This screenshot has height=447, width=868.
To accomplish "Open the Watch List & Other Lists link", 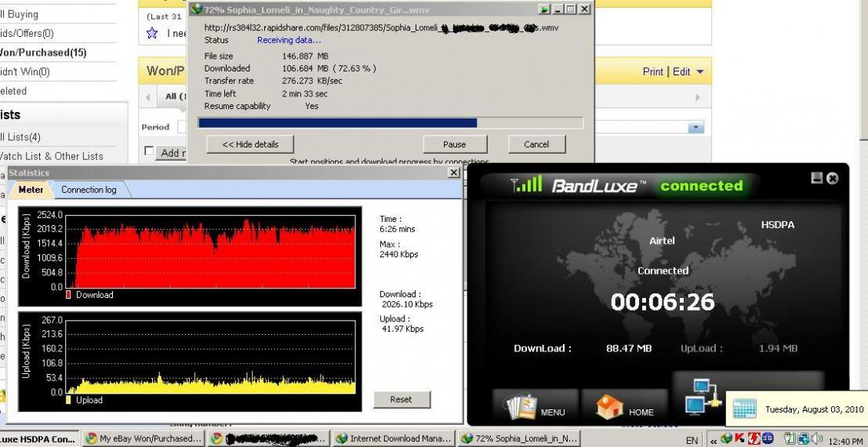I will pos(52,156).
